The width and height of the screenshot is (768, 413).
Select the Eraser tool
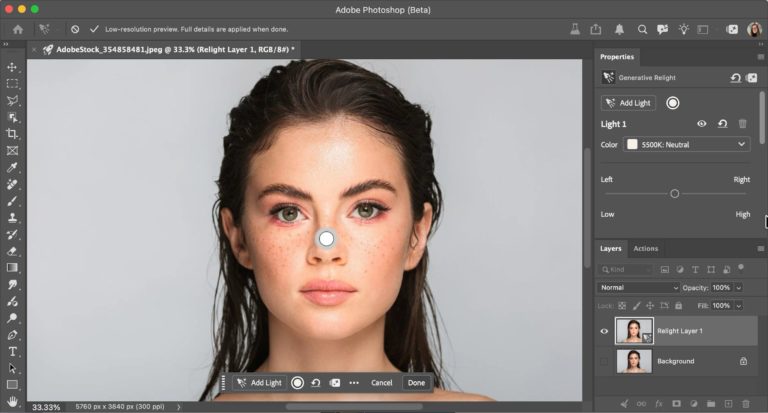pyautogui.click(x=12, y=251)
